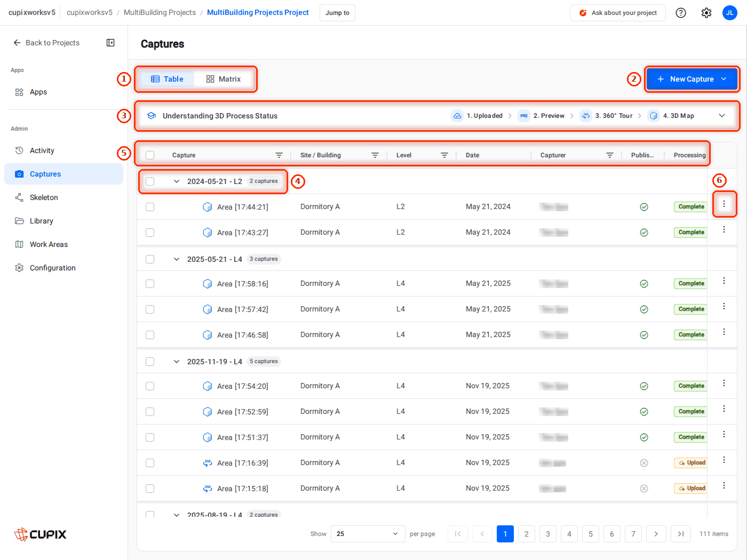Image resolution: width=747 pixels, height=560 pixels.
Task: Open row menu for Area [17:43:27]
Action: (x=724, y=229)
